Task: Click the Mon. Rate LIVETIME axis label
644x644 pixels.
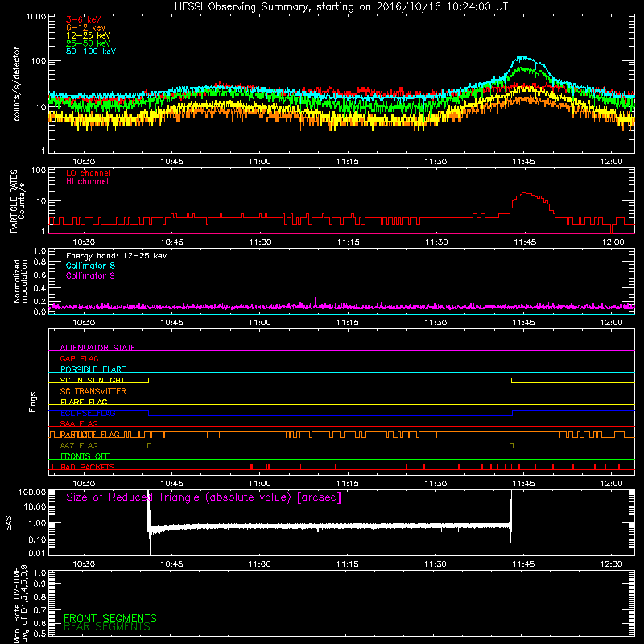Action: coord(20,604)
